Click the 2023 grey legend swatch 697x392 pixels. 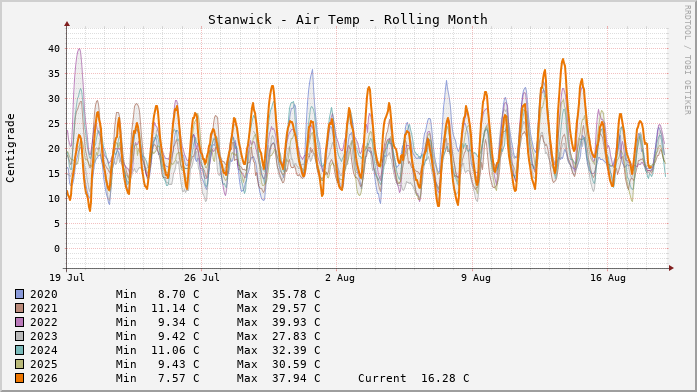click(20, 336)
